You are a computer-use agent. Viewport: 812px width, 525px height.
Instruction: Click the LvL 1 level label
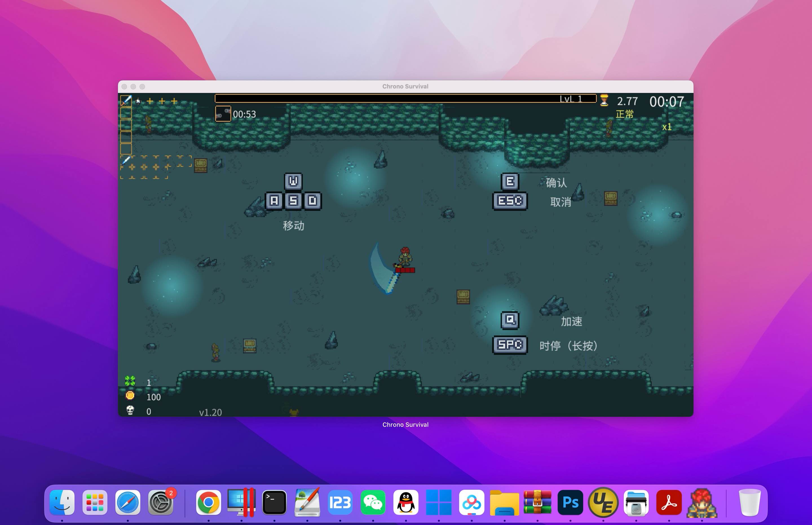tap(571, 99)
